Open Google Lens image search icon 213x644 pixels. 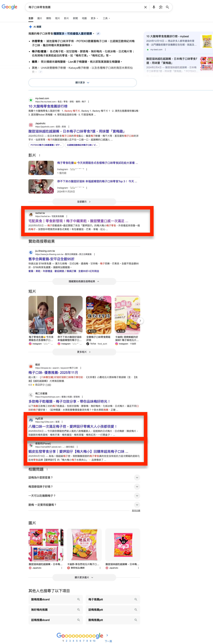pos(161,7)
